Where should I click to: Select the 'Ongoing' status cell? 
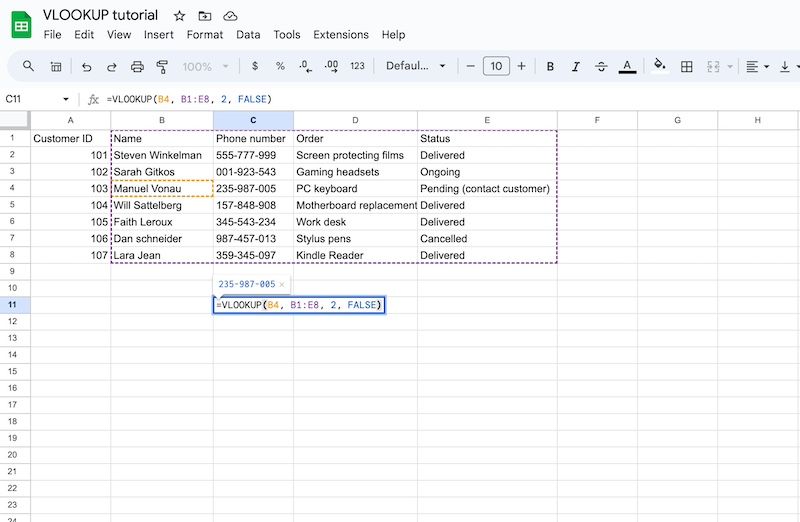487,172
